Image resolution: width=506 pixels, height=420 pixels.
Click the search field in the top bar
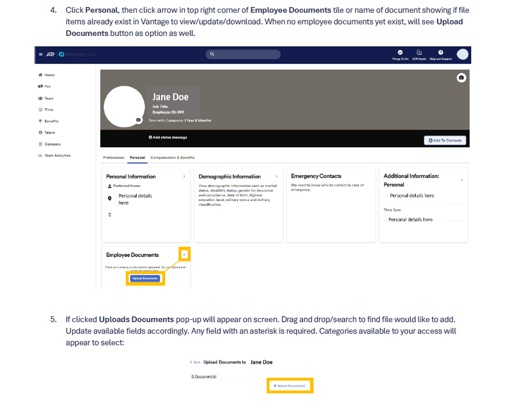pos(243,54)
